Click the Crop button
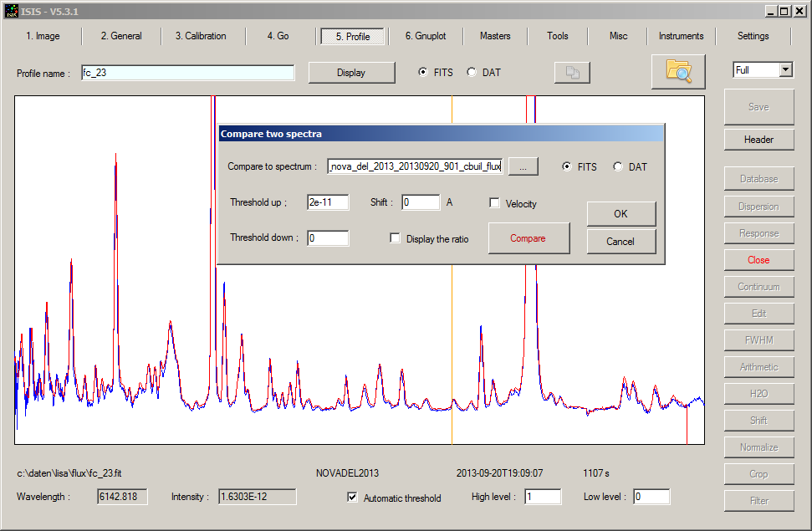 pos(758,474)
